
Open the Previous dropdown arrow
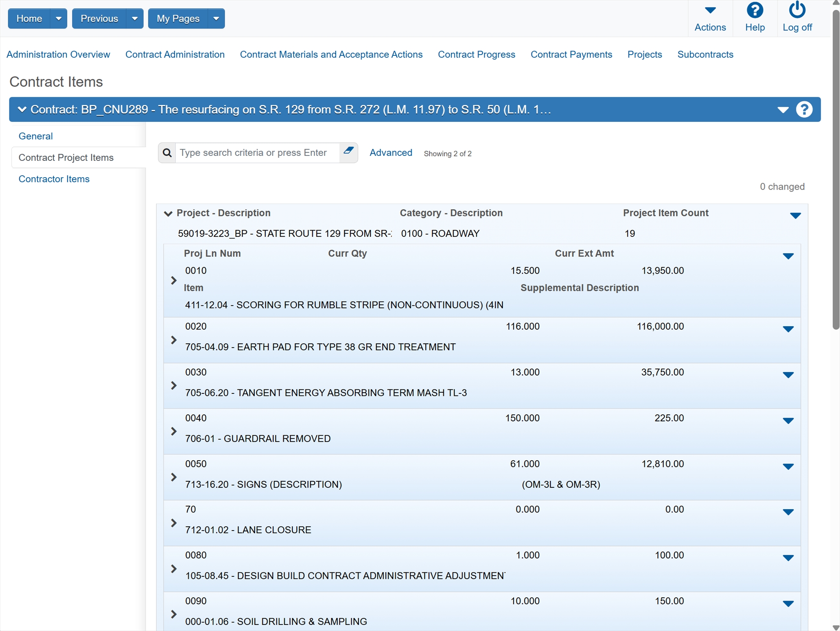[x=135, y=18]
